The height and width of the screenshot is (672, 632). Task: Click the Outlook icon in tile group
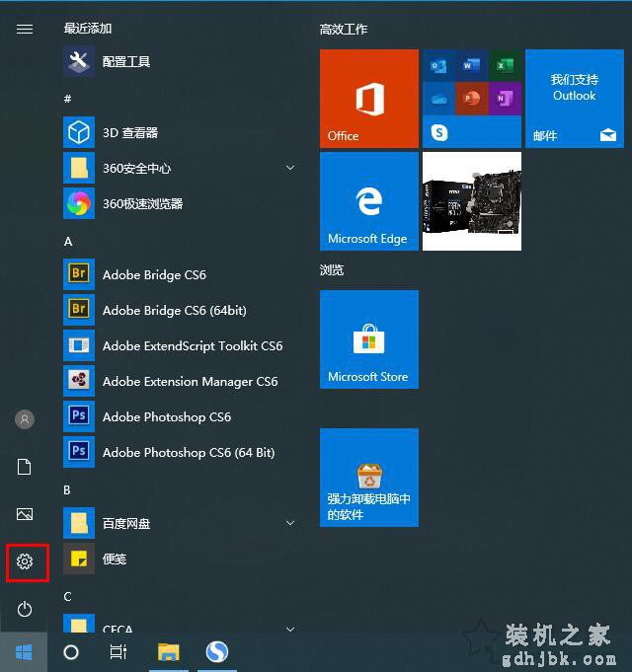(x=438, y=65)
